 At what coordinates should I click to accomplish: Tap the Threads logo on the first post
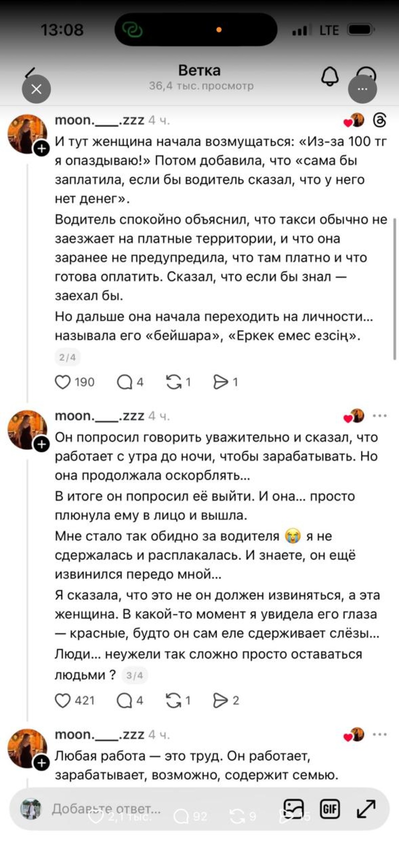[x=380, y=120]
